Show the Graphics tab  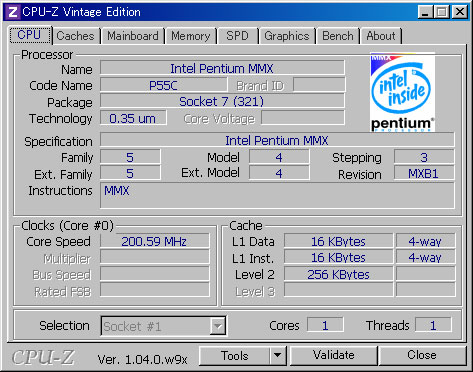(287, 36)
